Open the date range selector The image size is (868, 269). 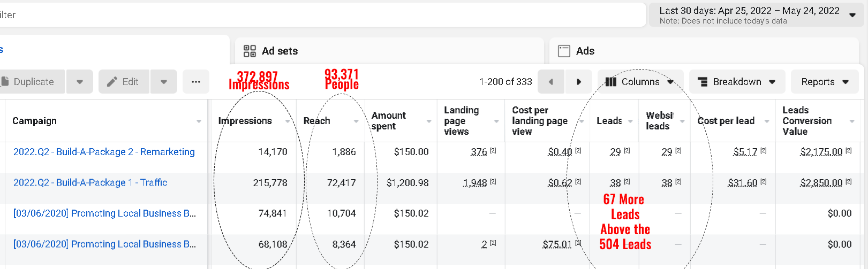[x=757, y=15]
